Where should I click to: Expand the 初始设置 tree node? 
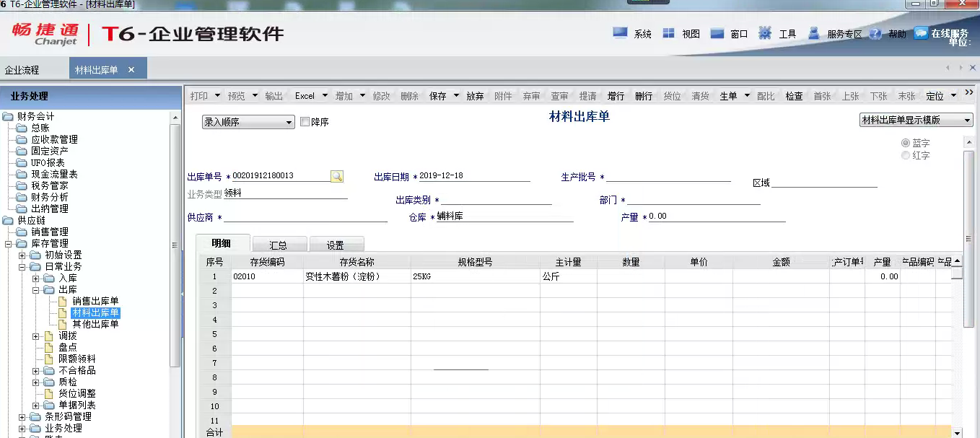click(22, 255)
